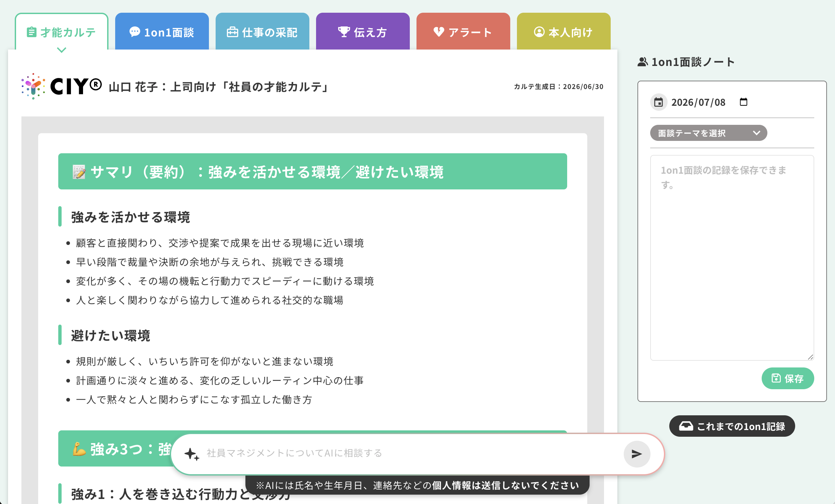Click the inbox icon on これまでの1on1記録
This screenshot has width=835, height=504.
686,426
